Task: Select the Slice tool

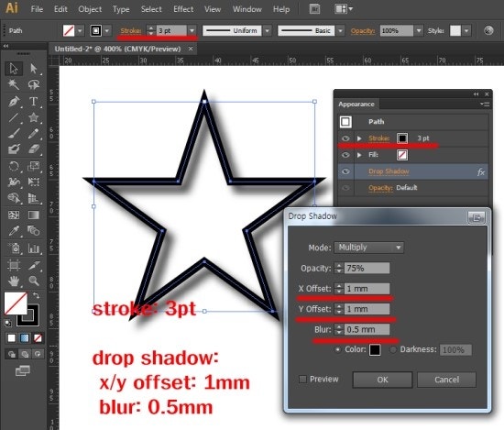Action: (33, 265)
